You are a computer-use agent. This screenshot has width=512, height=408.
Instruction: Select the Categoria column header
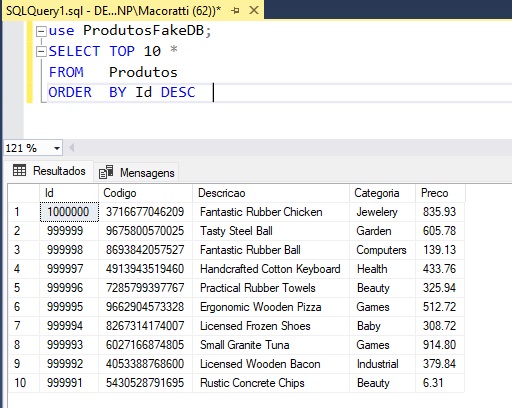click(382, 193)
